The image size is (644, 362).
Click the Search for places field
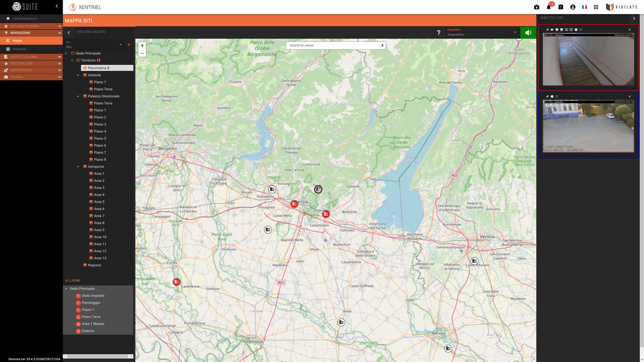pyautogui.click(x=334, y=46)
